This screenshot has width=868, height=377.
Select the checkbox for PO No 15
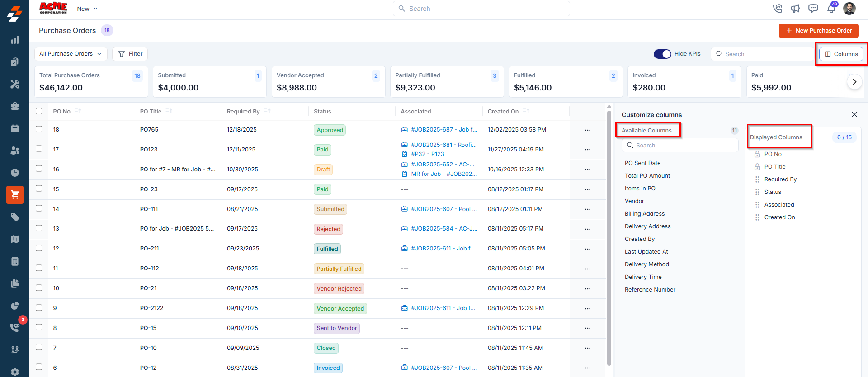(39, 188)
